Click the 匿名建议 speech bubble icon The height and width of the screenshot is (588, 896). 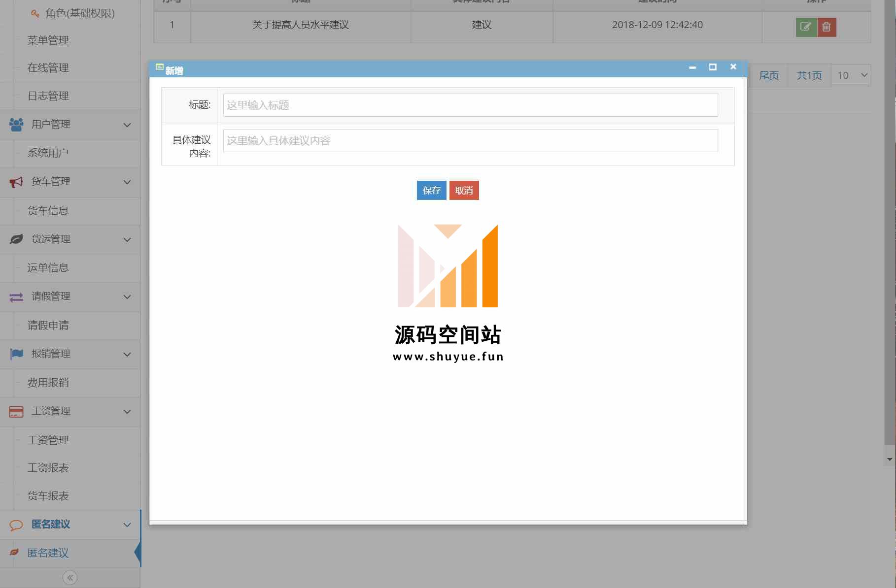[16, 525]
